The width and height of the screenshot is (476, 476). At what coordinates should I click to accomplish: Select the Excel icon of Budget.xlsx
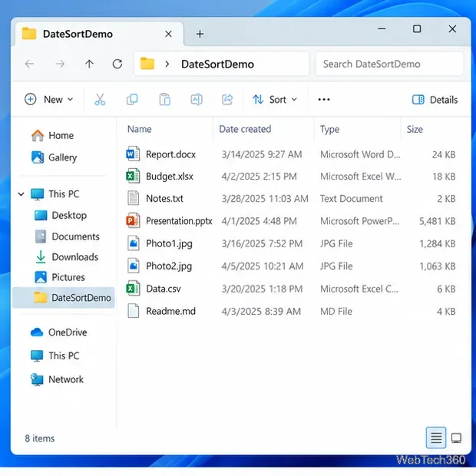point(133,176)
